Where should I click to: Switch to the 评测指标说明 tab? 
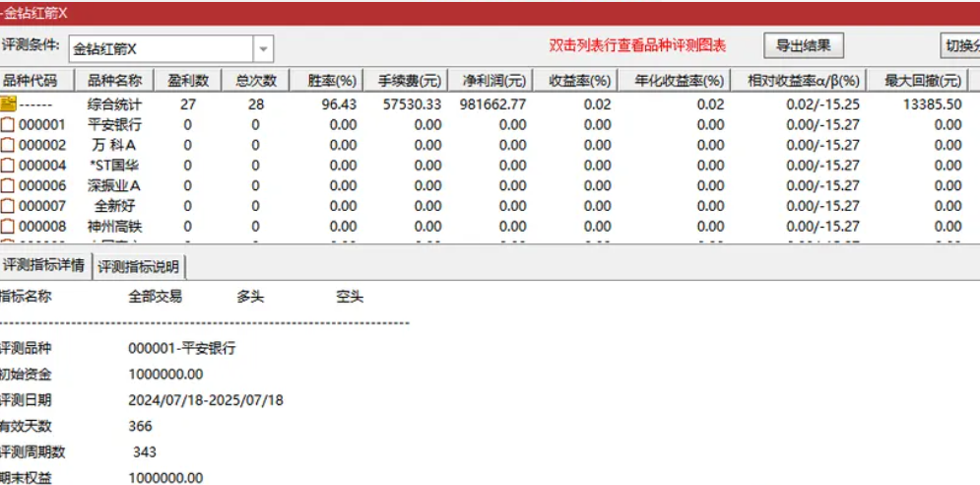pos(139,267)
